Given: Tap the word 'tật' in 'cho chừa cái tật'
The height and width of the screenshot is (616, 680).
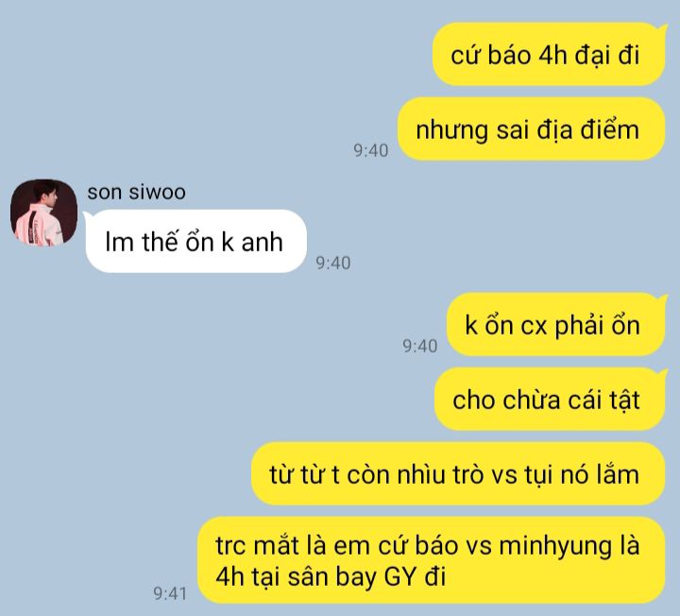Looking at the screenshot, I should (624, 400).
